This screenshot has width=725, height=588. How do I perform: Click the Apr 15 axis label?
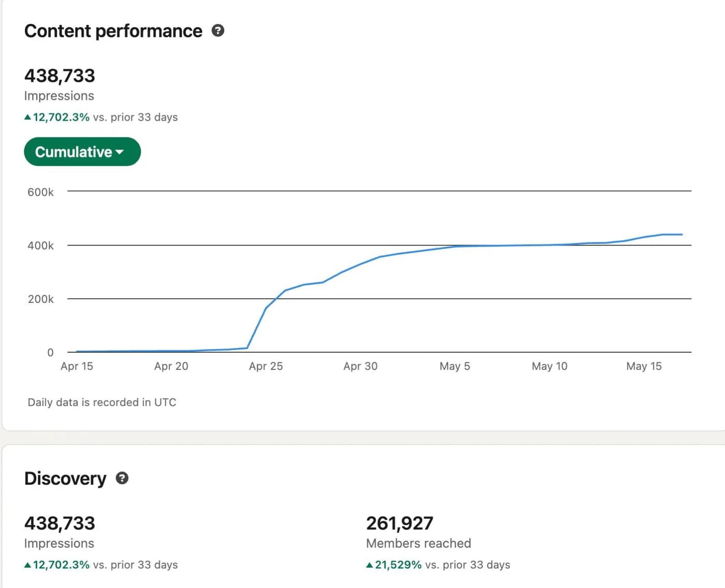coord(77,366)
